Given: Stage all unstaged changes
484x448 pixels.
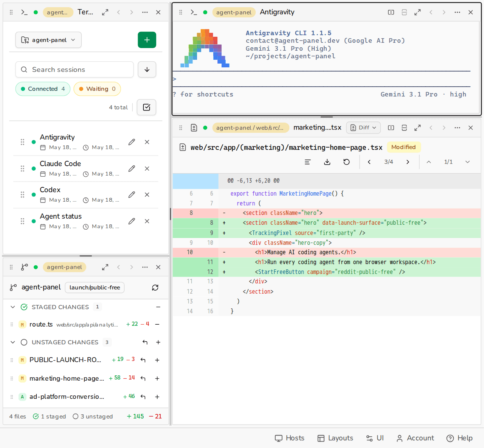Looking at the screenshot, I should pos(158,342).
